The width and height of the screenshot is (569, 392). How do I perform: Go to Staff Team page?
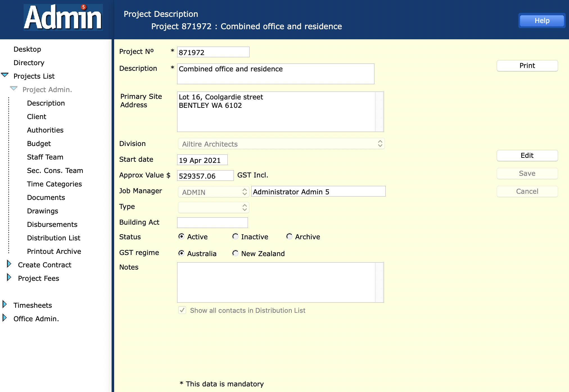click(x=45, y=157)
